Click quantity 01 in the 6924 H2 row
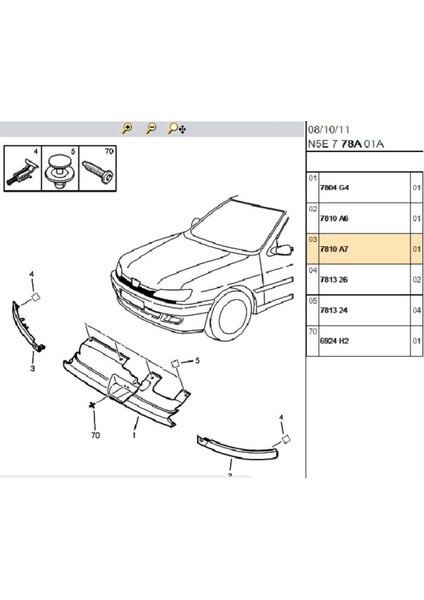The image size is (424, 600). click(417, 341)
